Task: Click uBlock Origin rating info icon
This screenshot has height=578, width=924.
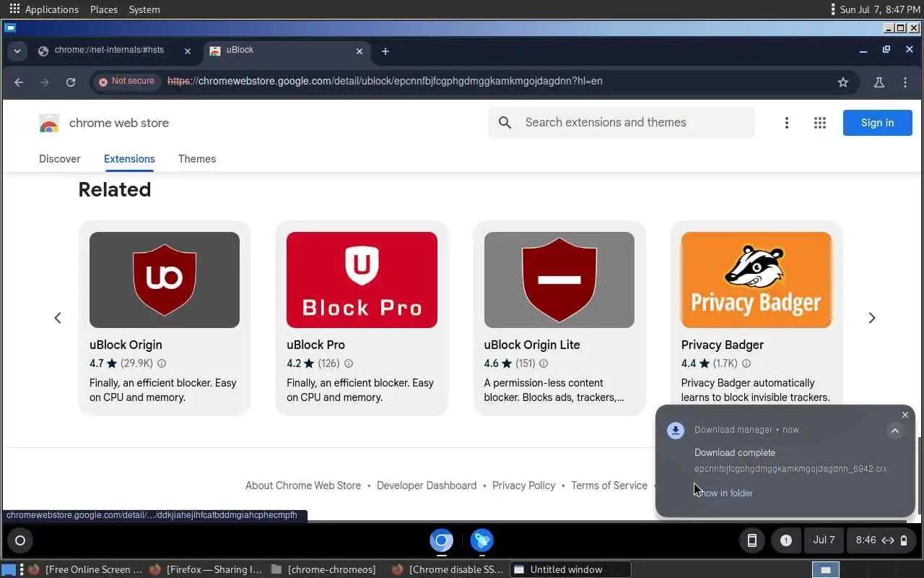Action: (162, 363)
